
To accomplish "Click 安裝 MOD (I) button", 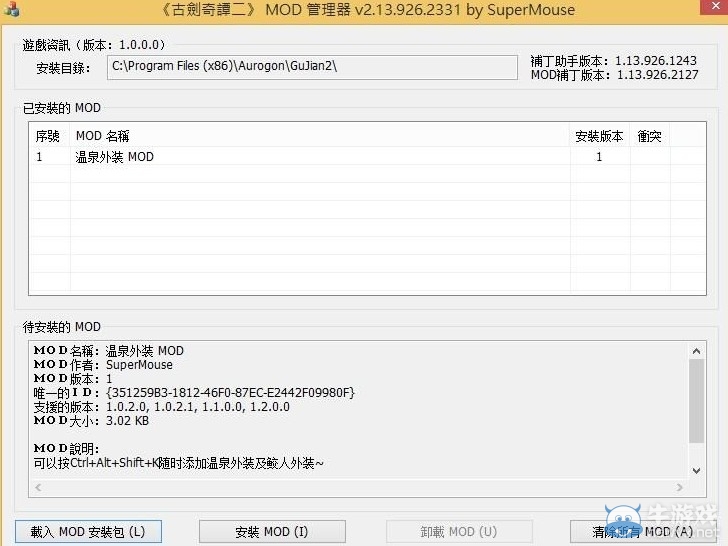I will pos(272,531).
